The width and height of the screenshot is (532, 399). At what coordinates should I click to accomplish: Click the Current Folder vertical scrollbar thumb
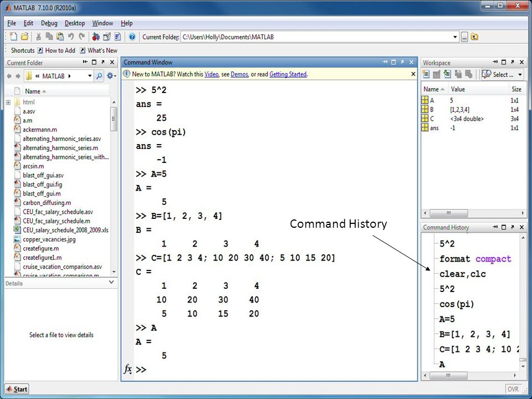(113, 119)
